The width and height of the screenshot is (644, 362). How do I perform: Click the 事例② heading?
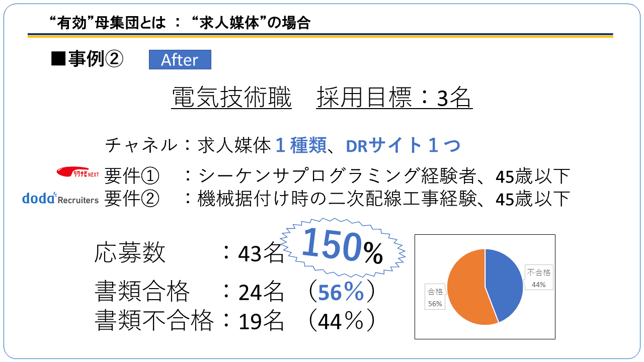[x=87, y=59]
